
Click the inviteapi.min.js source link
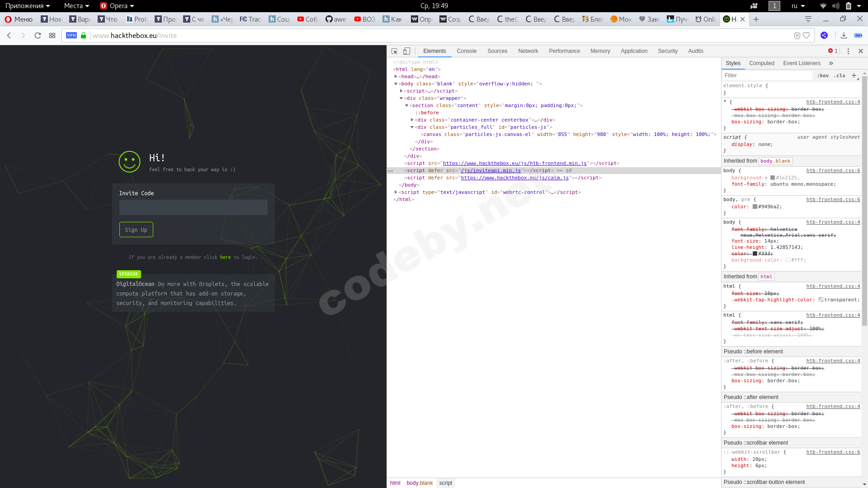coord(491,170)
